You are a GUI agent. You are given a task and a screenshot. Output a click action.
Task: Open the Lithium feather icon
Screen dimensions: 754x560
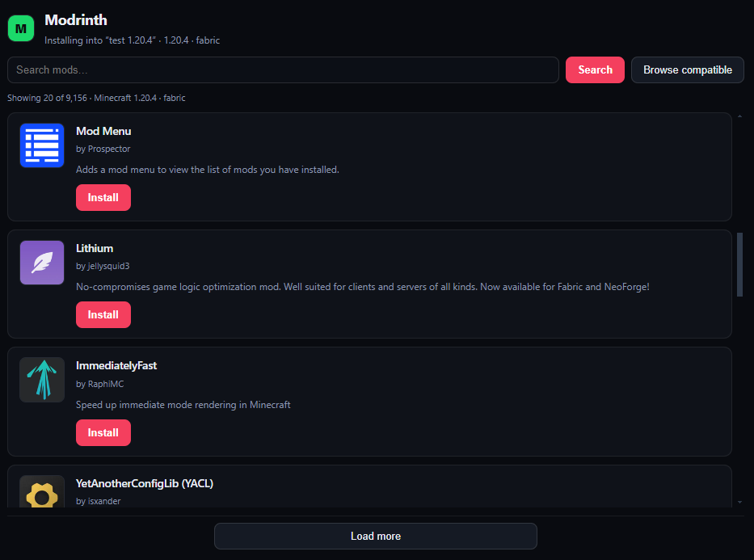tap(42, 263)
